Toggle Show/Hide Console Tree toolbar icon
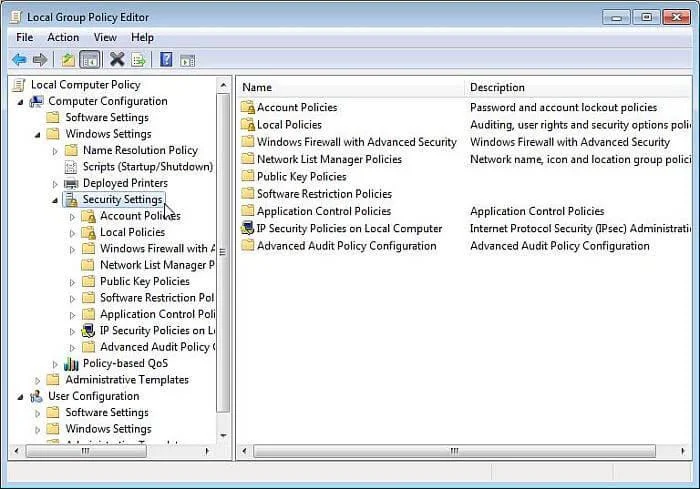700x489 pixels. point(89,59)
